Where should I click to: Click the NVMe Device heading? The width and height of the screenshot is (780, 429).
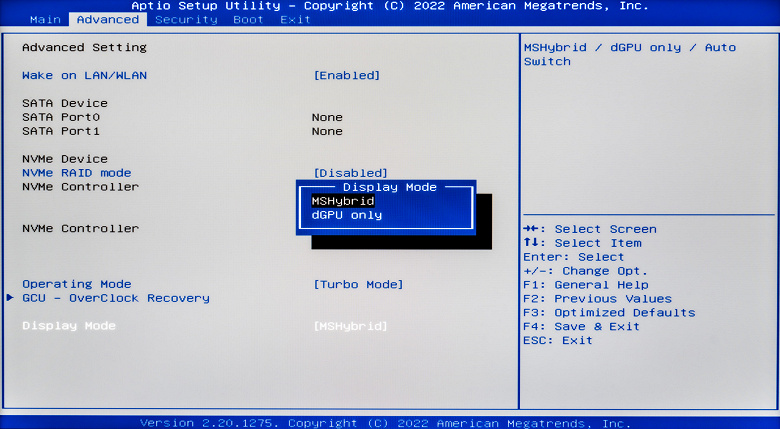pos(65,159)
